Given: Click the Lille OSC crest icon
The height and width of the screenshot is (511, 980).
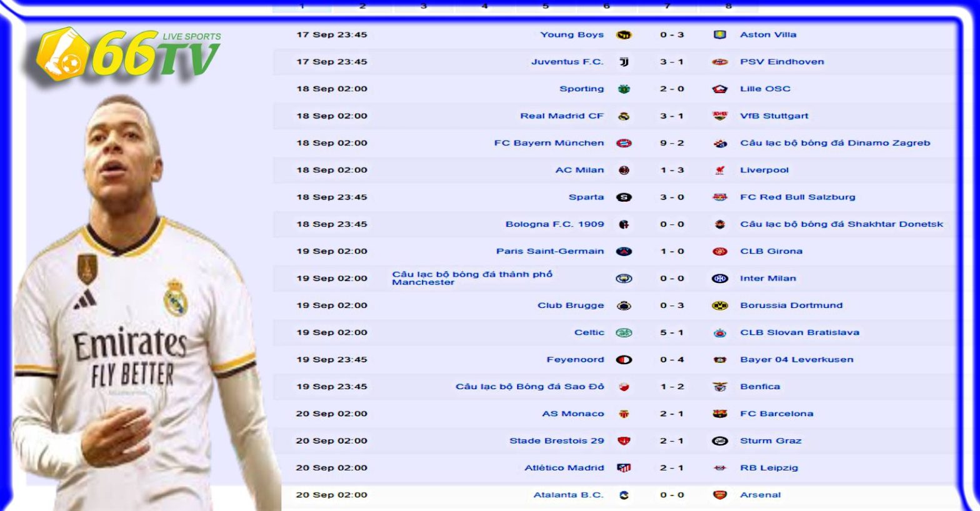Looking at the screenshot, I should [720, 89].
